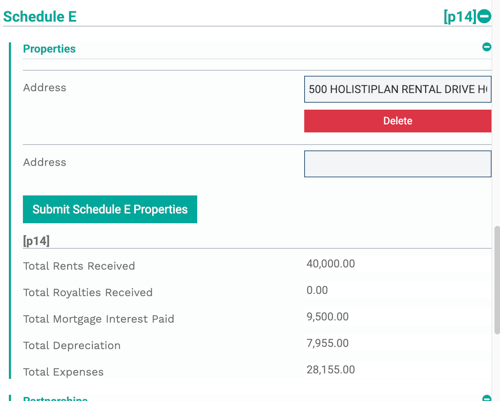This screenshot has width=500, height=401.
Task: Collapse the Properties subsection minus icon
Action: click(487, 47)
